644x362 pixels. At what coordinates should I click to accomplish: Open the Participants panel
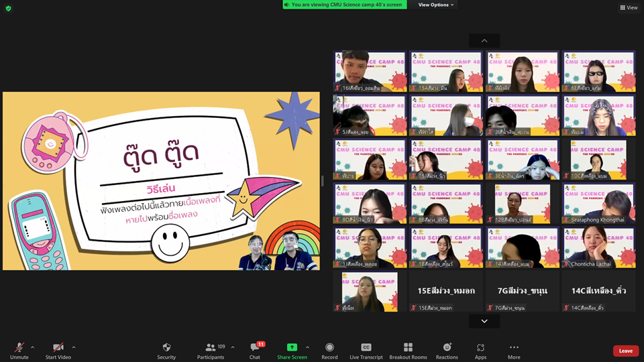pyautogui.click(x=211, y=347)
